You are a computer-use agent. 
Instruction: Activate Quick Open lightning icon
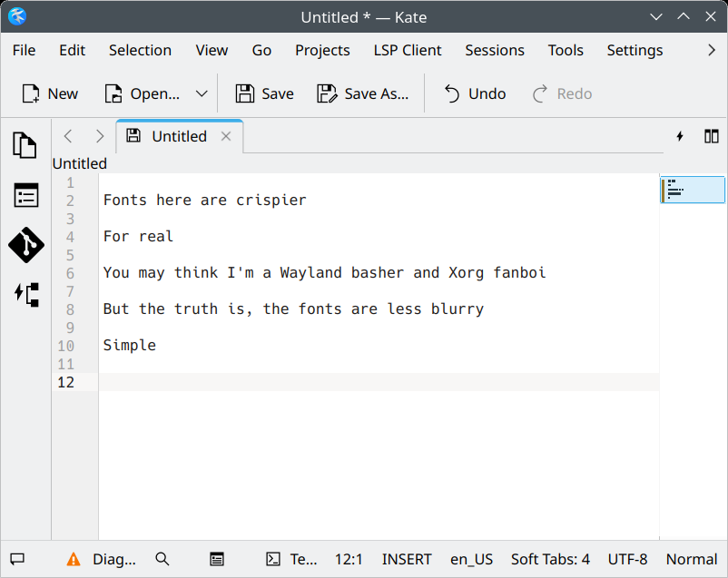coord(680,136)
